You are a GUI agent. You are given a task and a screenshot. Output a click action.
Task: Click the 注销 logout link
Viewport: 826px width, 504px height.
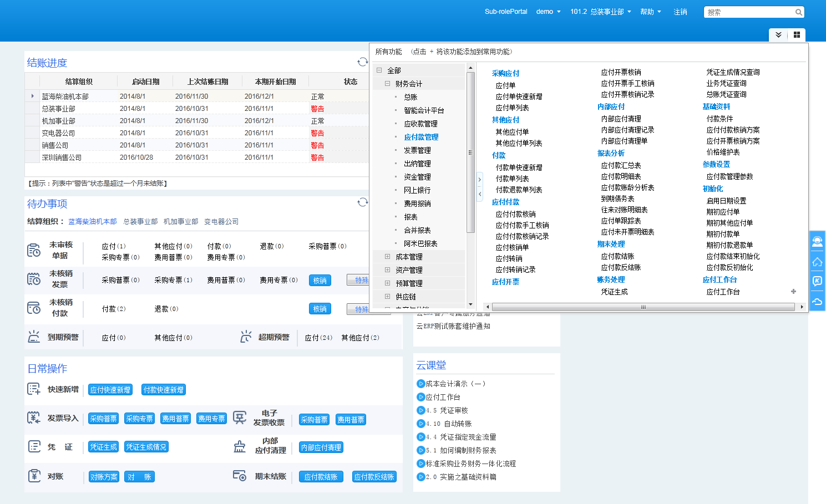click(680, 12)
